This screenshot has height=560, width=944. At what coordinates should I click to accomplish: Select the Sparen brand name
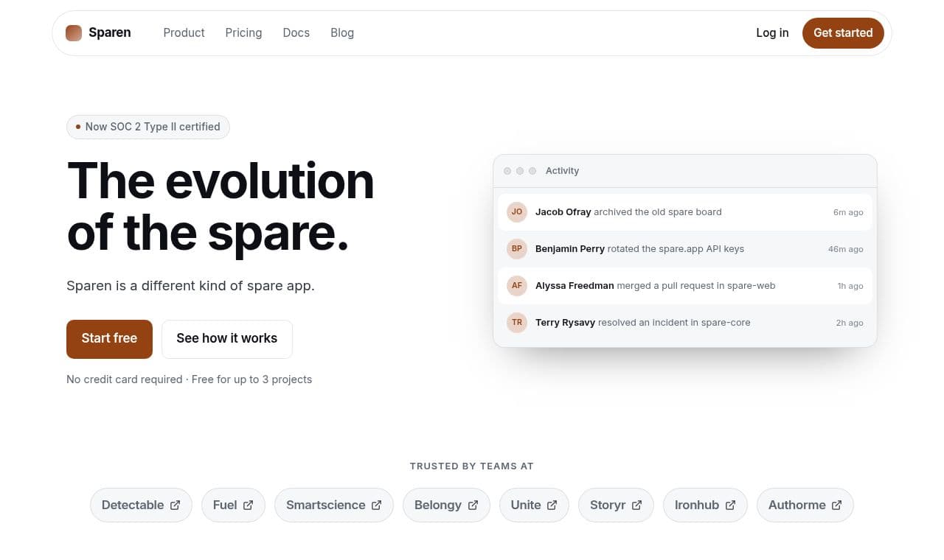(x=110, y=33)
